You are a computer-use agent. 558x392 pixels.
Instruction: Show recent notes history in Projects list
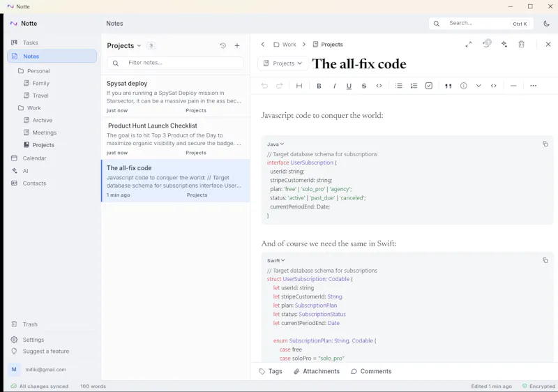[223, 45]
